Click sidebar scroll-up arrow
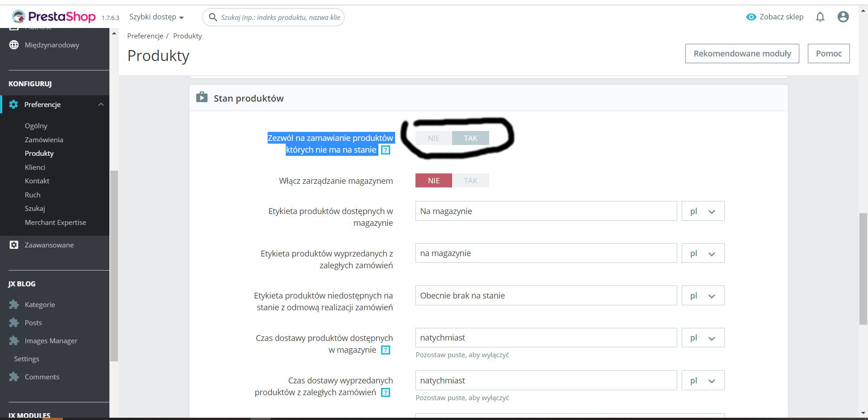The width and height of the screenshot is (868, 420). [x=114, y=33]
